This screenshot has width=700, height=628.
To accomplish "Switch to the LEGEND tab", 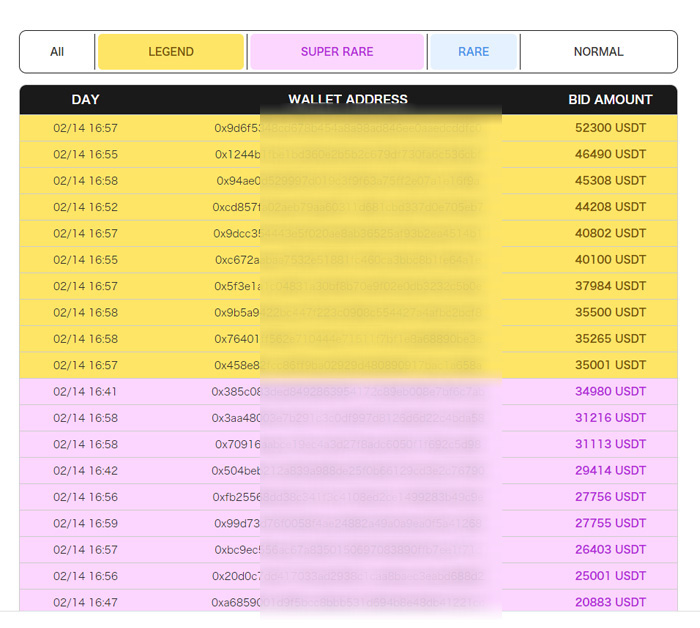I will 171,52.
